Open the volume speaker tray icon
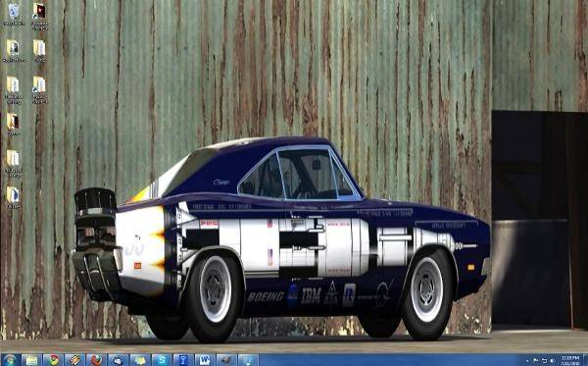Viewport: 588px width, 366px height. coord(552,360)
